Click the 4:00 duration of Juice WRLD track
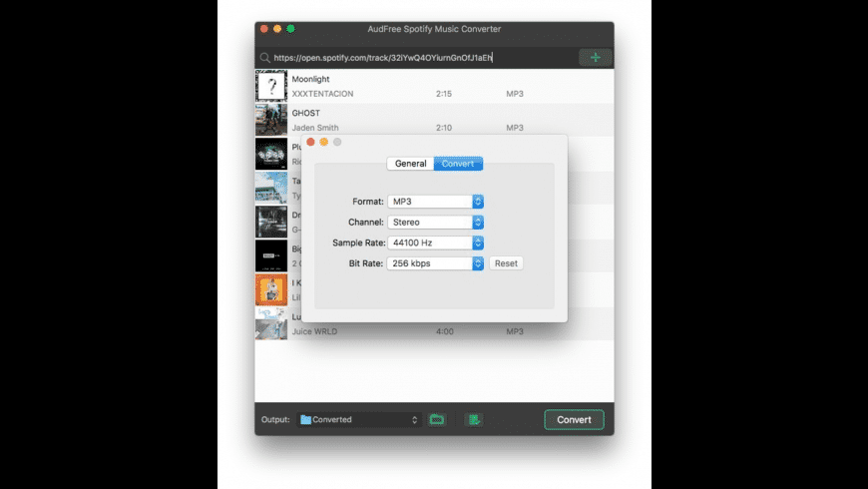The height and width of the screenshot is (489, 868). coord(445,331)
